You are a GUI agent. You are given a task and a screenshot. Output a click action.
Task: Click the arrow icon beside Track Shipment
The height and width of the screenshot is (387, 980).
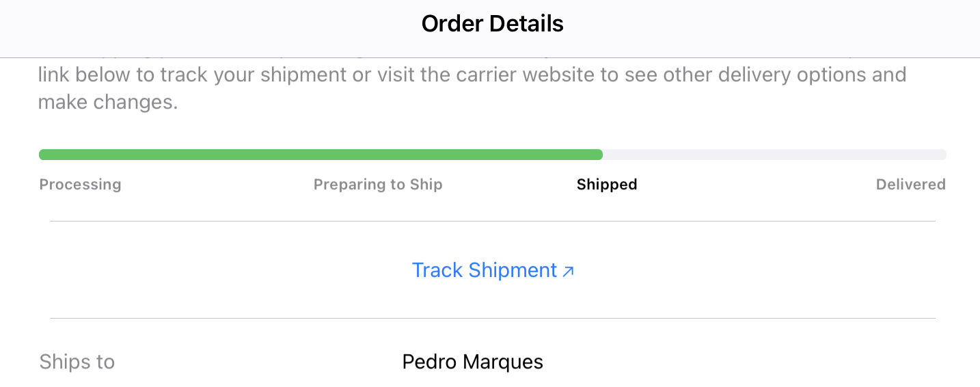(568, 271)
